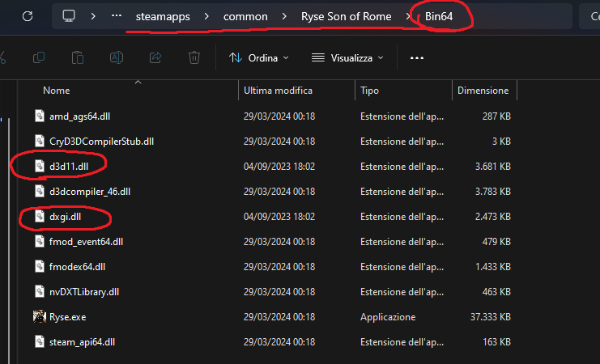Click the Delete trash icon
Image resolution: width=600 pixels, height=364 pixels.
194,57
